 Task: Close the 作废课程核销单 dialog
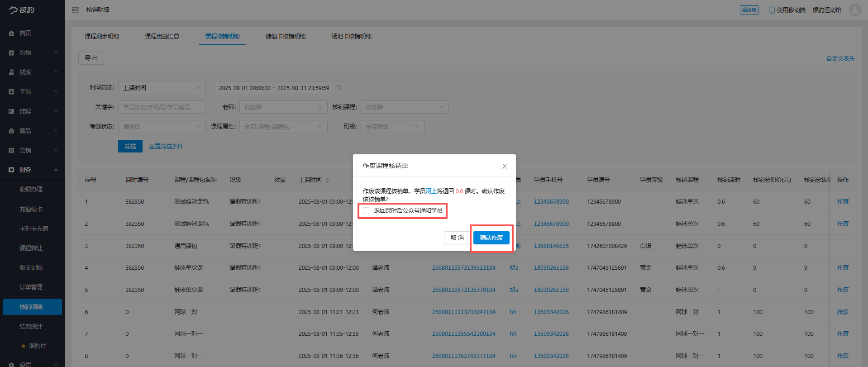(505, 166)
